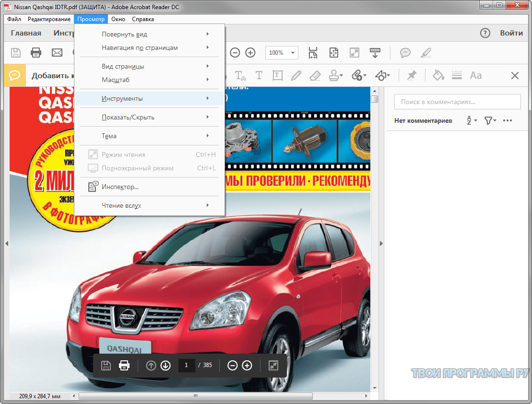
Task: Click the read mode download-arrow toolbar icon
Action: click(x=375, y=53)
